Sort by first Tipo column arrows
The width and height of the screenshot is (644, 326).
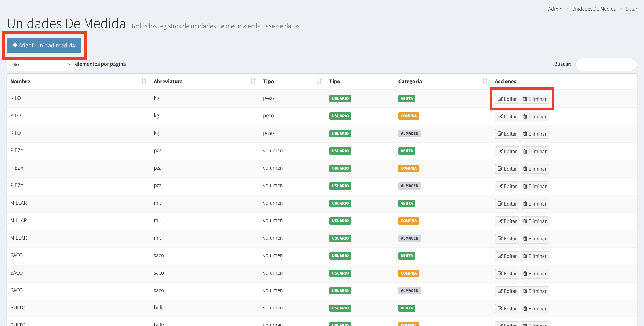319,81
